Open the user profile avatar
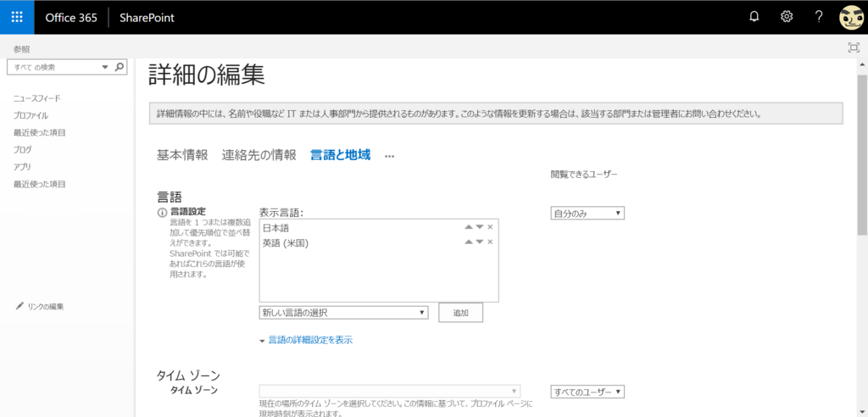This screenshot has height=417, width=868. (x=851, y=19)
